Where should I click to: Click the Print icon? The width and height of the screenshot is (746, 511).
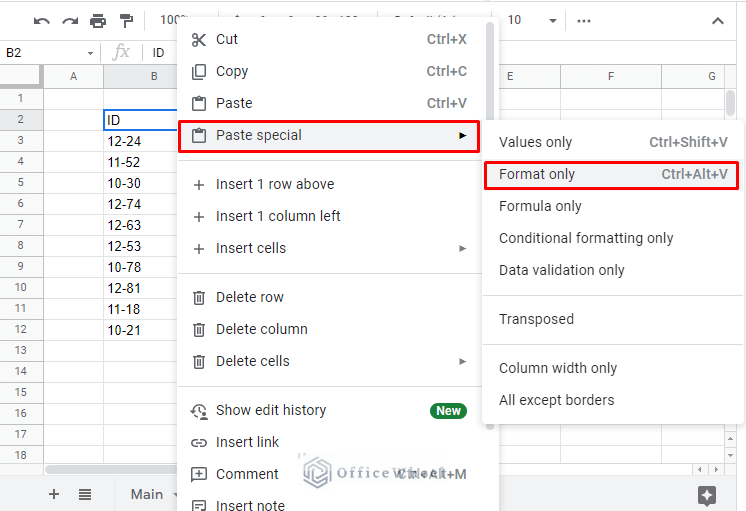click(98, 21)
